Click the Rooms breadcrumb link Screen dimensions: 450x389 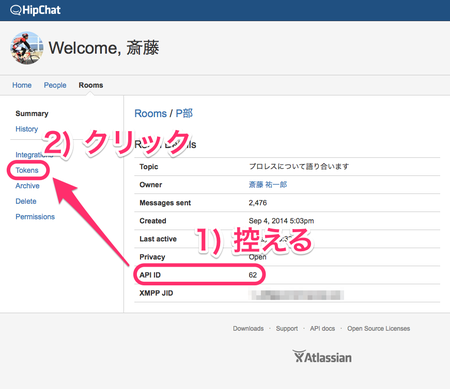150,114
